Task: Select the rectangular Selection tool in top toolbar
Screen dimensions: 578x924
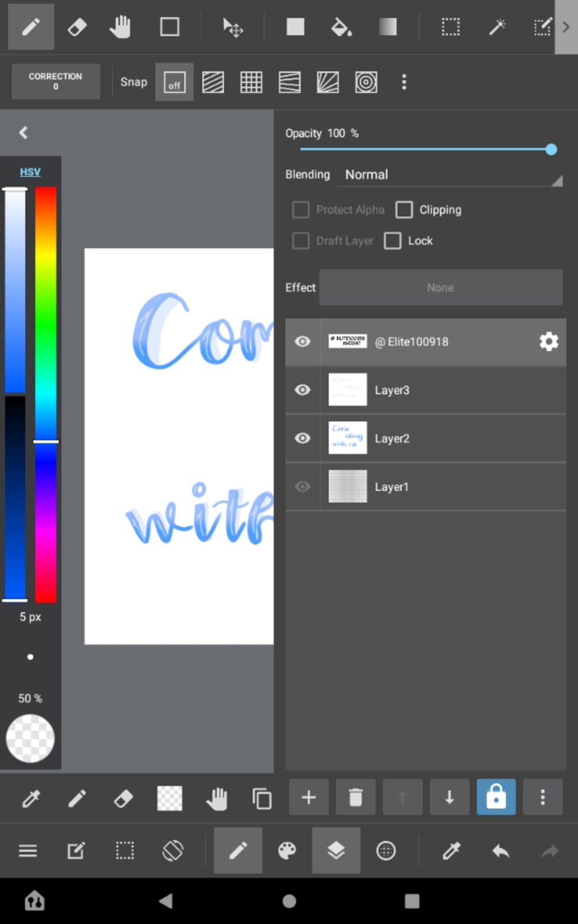Action: pos(450,27)
